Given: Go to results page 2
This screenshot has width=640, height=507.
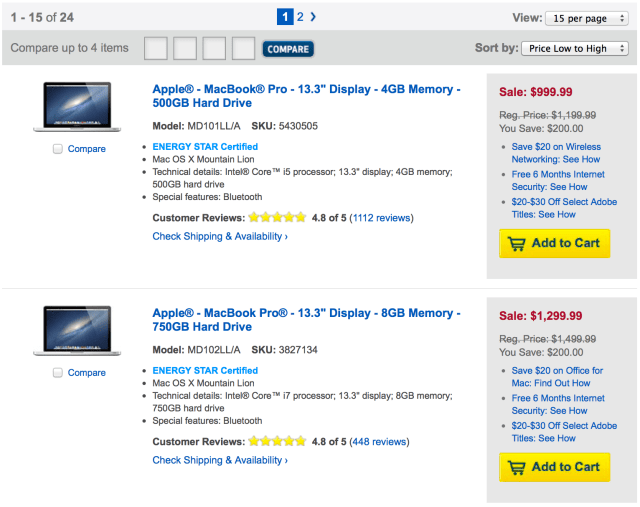Looking at the screenshot, I should click(x=300, y=17).
